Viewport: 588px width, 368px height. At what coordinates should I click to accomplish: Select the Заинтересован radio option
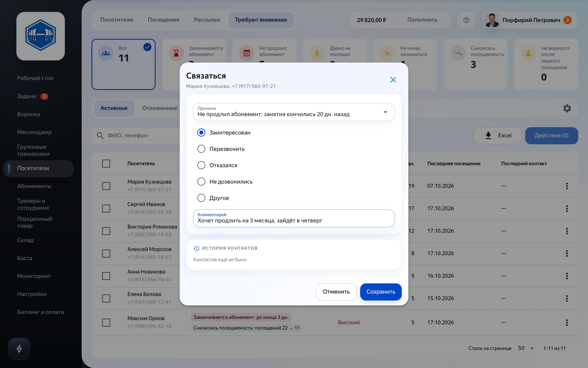(201, 132)
